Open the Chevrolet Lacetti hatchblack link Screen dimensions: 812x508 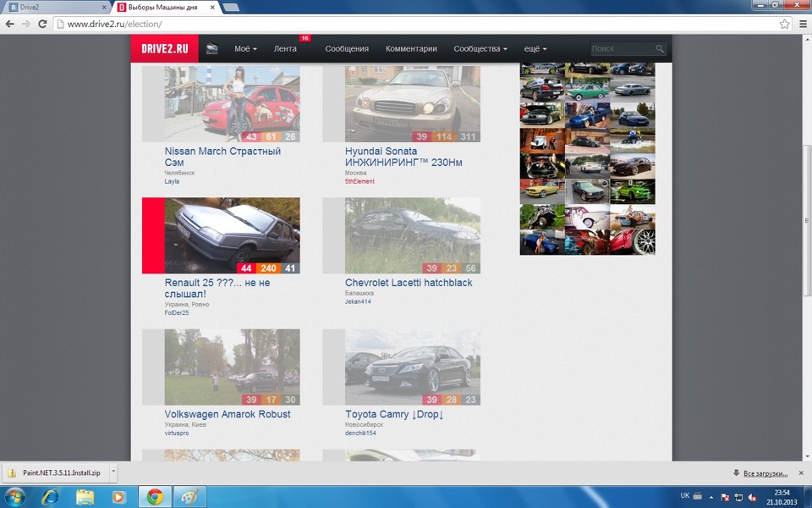409,283
